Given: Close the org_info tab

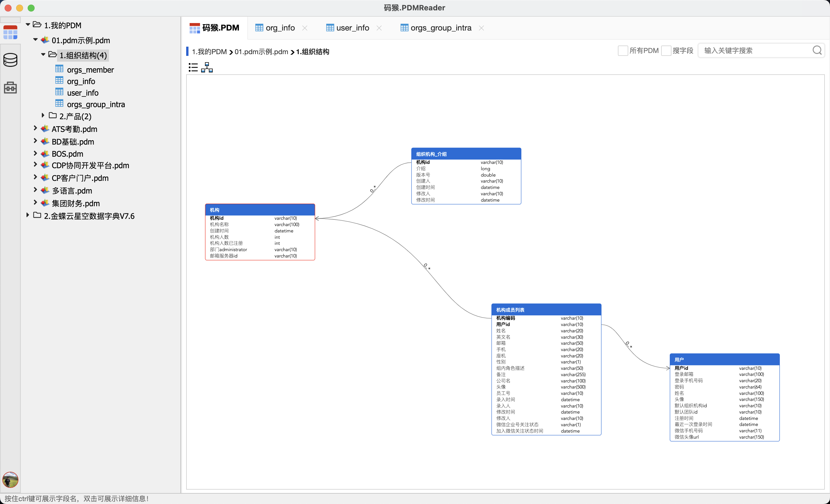Looking at the screenshot, I should point(305,28).
